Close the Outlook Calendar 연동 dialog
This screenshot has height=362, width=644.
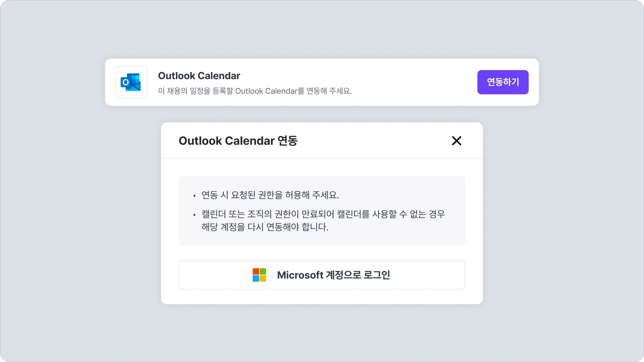pos(456,141)
